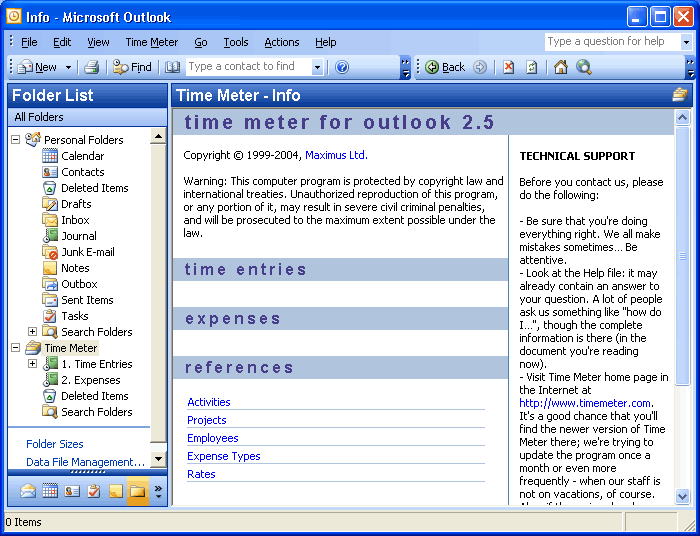Click the Refresh page icon
This screenshot has height=536, width=700.
[532, 67]
